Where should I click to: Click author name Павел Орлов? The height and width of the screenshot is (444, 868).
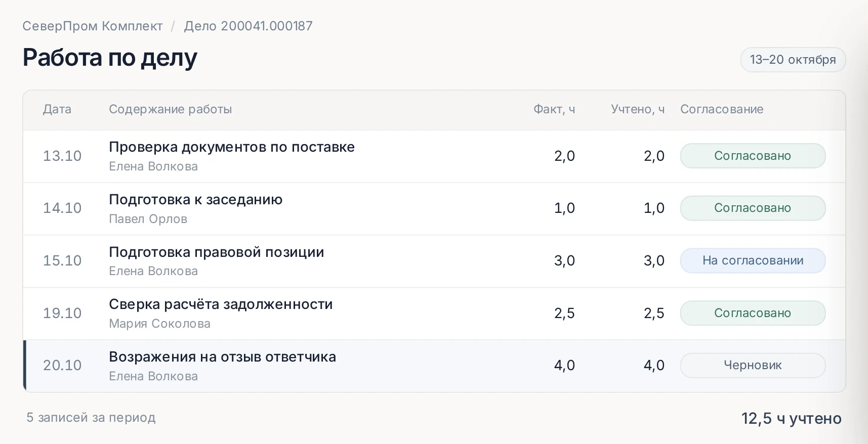[148, 219]
